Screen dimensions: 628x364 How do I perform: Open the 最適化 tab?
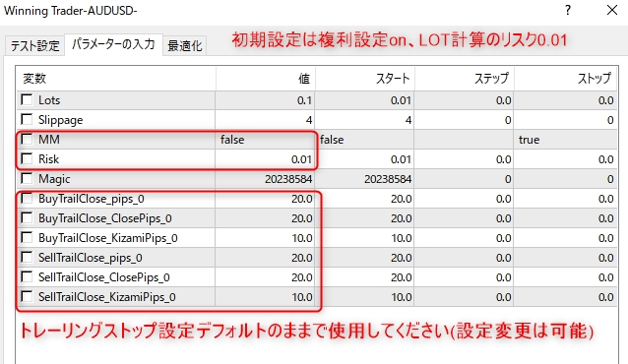click(x=185, y=45)
